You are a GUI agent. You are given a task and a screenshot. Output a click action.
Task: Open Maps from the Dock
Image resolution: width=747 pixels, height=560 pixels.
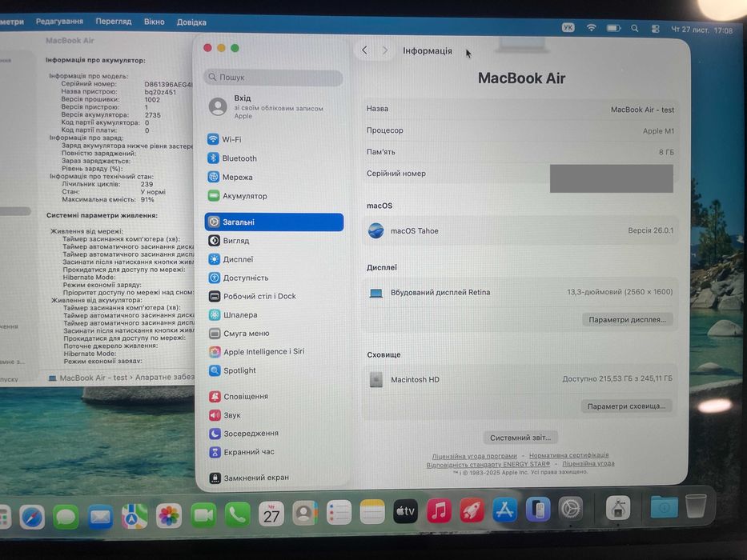coord(135,516)
